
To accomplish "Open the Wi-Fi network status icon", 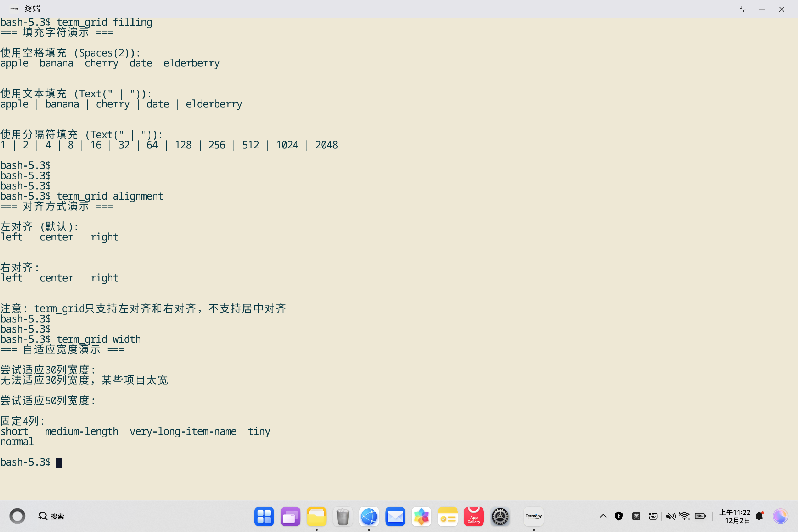I will click(x=685, y=516).
